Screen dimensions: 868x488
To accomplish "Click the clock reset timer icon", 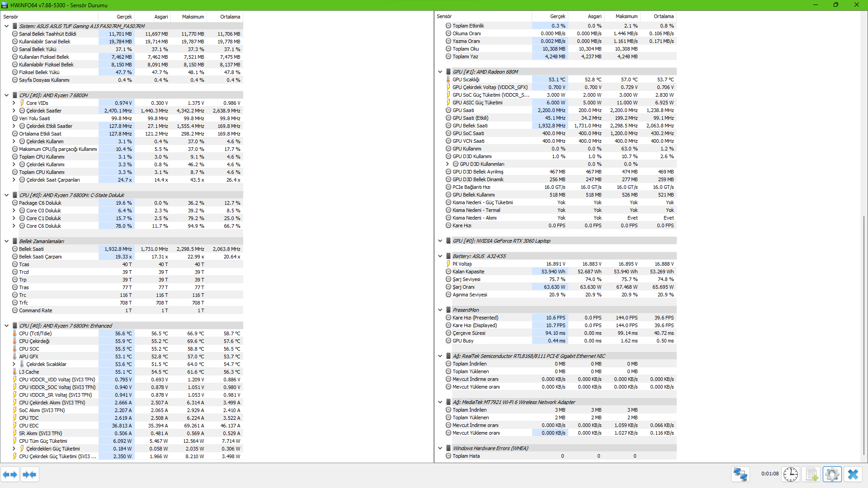I will tap(790, 474).
